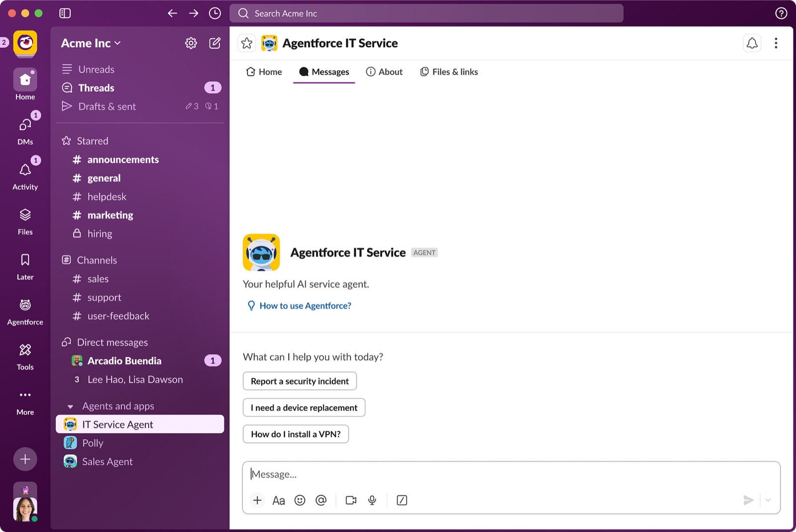The image size is (796, 532).
Task: Click Report a security incident button
Action: (300, 381)
